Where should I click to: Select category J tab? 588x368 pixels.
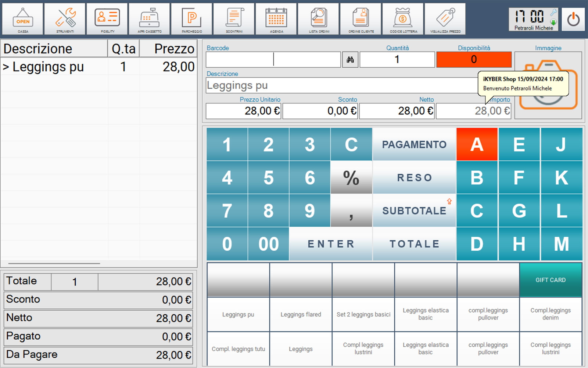[562, 144]
